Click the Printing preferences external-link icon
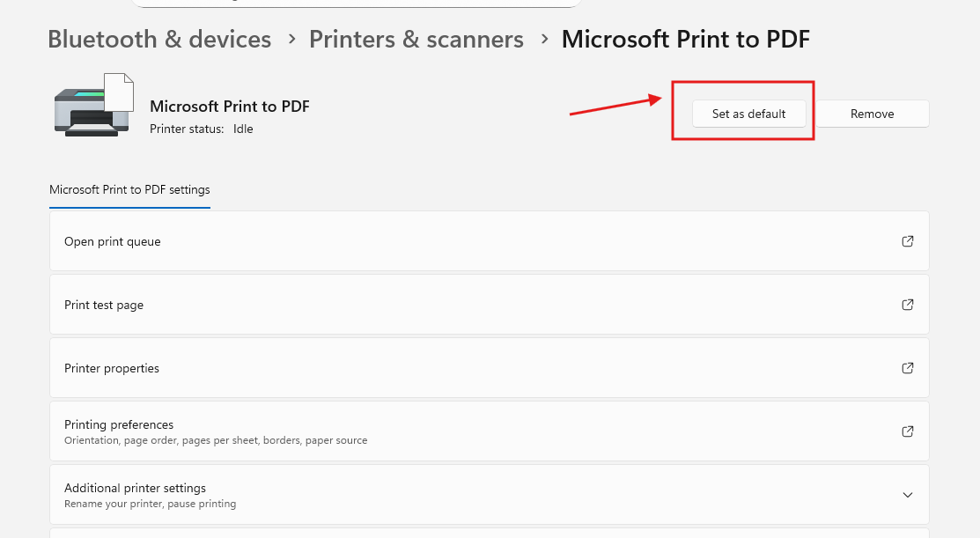Screen dimensions: 980x538 (908, 431)
